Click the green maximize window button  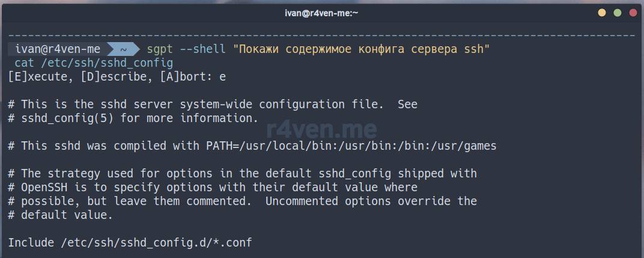pos(617,13)
